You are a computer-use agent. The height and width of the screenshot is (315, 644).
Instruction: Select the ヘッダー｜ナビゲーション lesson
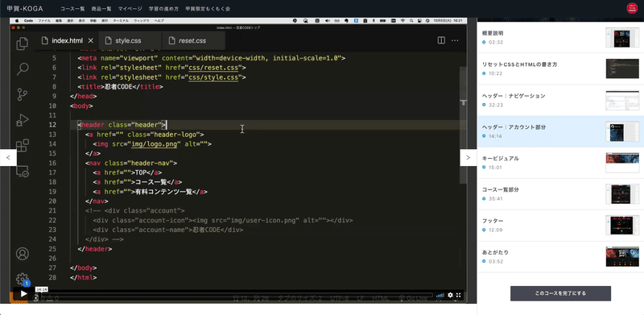560,100
